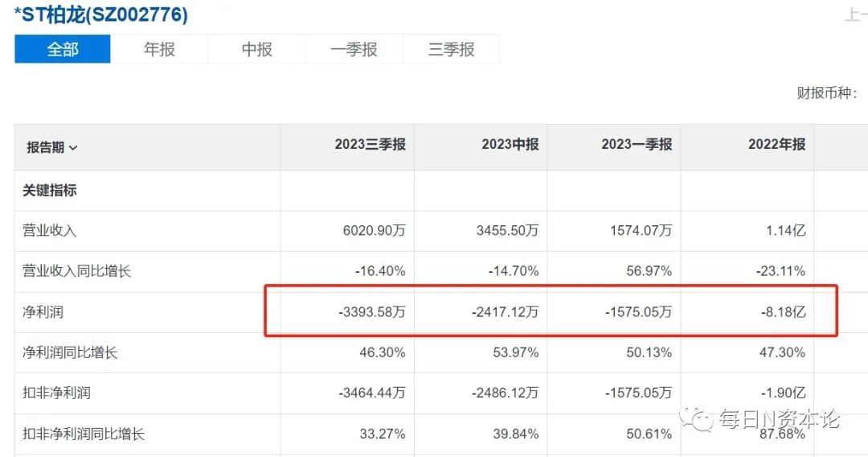Expand the 报告期 dropdown
The height and width of the screenshot is (457, 868).
(51, 147)
